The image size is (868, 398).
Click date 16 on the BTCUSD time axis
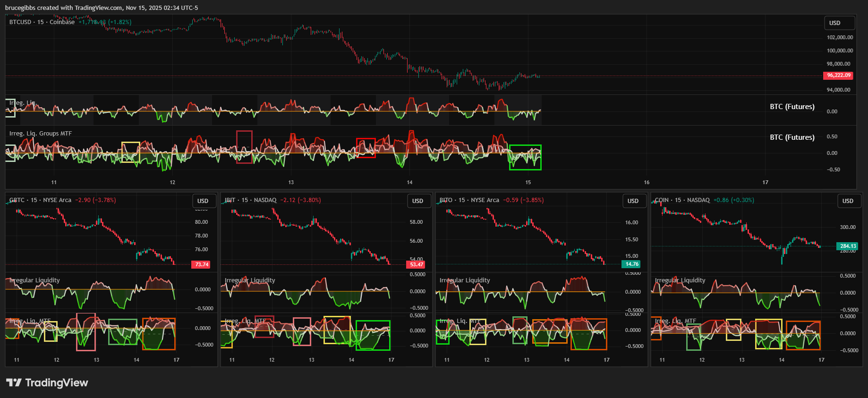pos(647,182)
